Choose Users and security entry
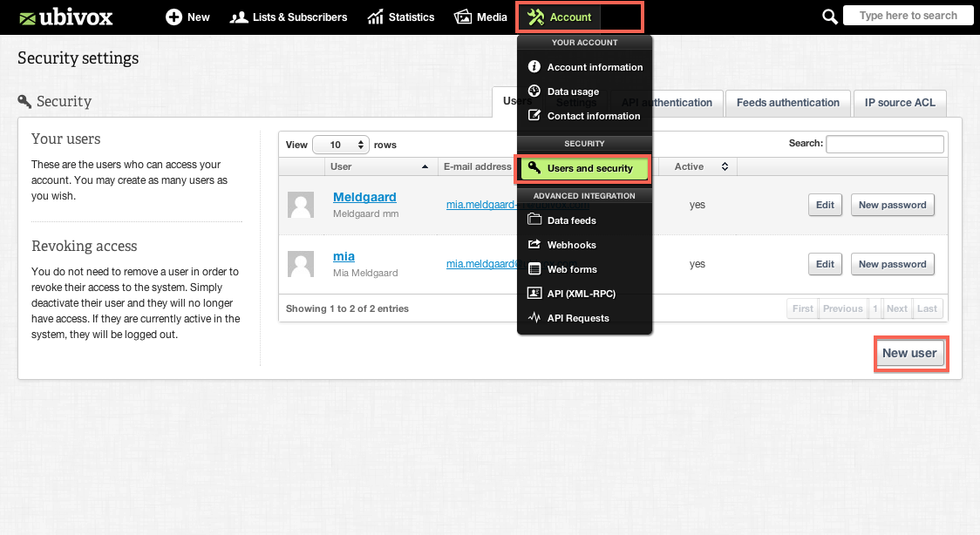Image resolution: width=980 pixels, height=535 pixels. tap(584, 168)
